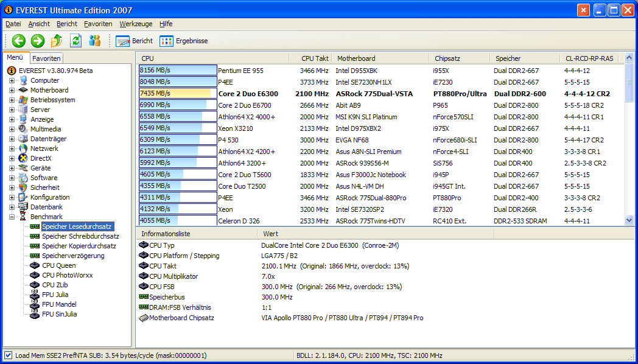Screen dimensions: 638x364
Task: Expand the Software tree node
Action: tap(12, 178)
